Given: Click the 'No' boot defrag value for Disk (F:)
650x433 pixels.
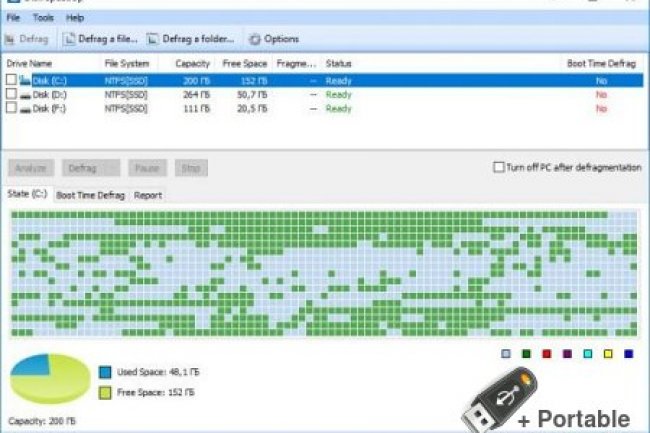Looking at the screenshot, I should pos(601,109).
